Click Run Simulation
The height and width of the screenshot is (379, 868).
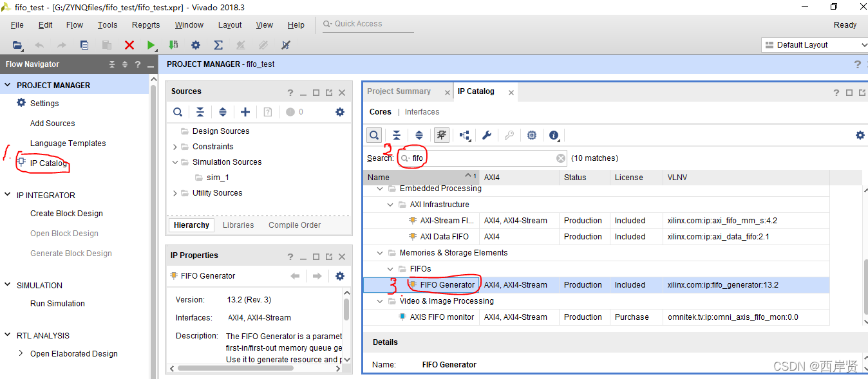[x=57, y=304]
